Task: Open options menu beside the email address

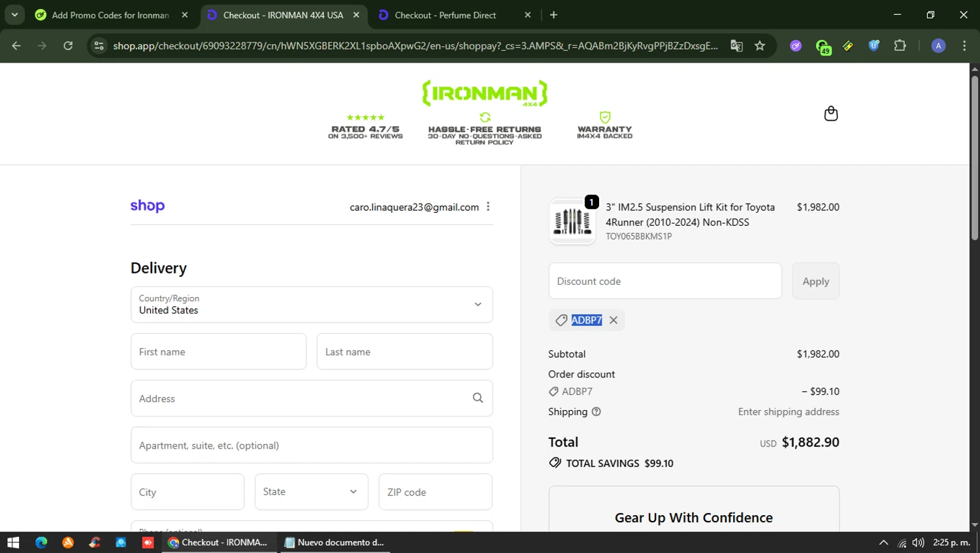Action: (488, 206)
